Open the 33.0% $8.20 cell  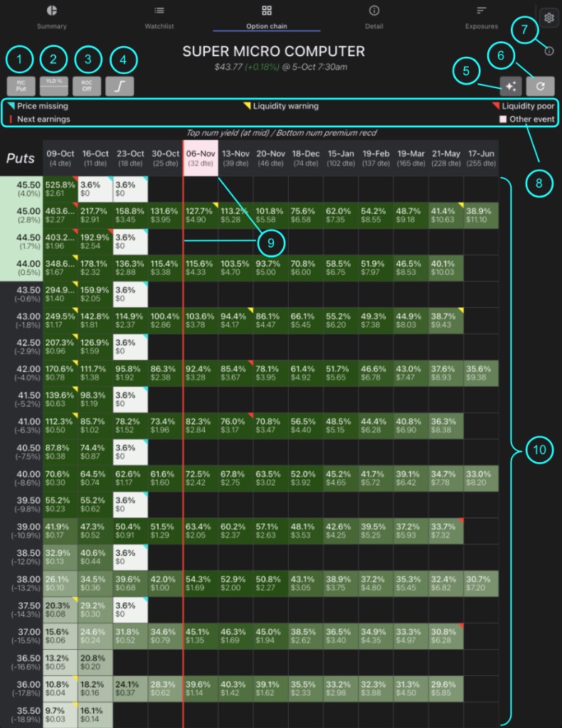[481, 478]
